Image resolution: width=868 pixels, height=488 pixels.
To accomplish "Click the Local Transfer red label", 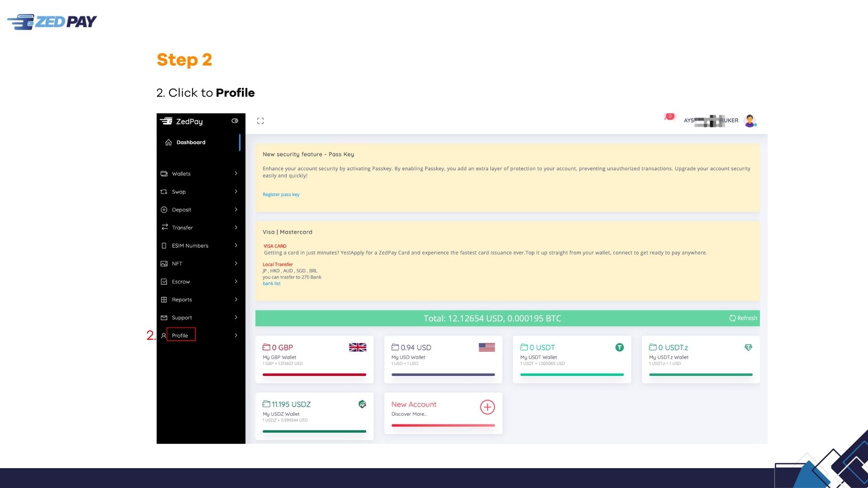I will [x=278, y=264].
